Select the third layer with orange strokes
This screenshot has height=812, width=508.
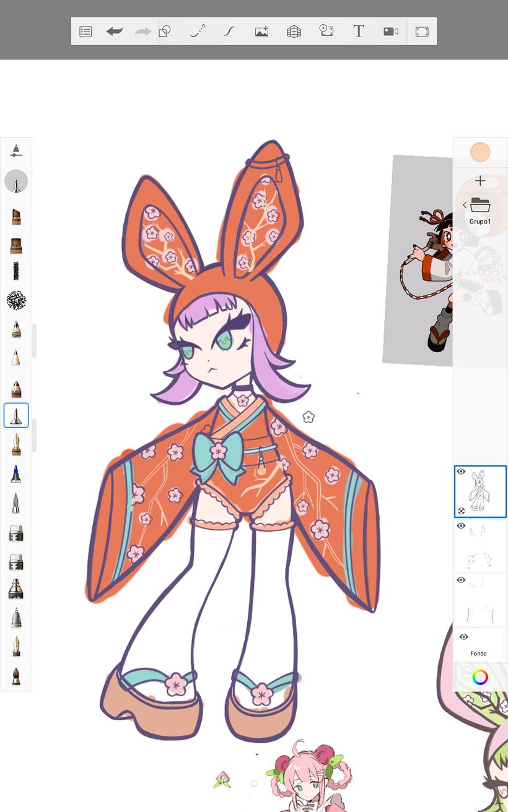click(480, 601)
